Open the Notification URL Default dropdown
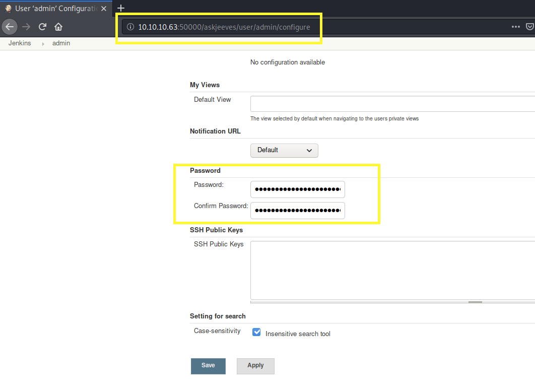 284,150
